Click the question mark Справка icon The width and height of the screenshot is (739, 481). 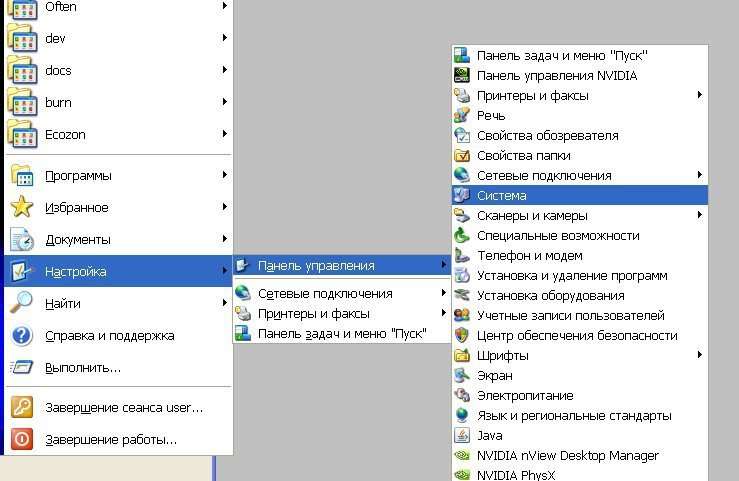click(x=22, y=335)
